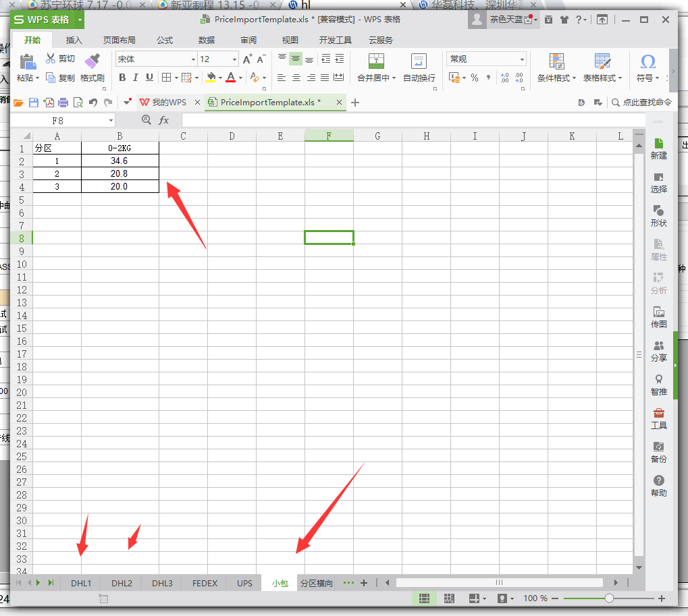This screenshot has width=688, height=616.
Task: Click the zoom slider handle in status bar
Action: (x=609, y=598)
